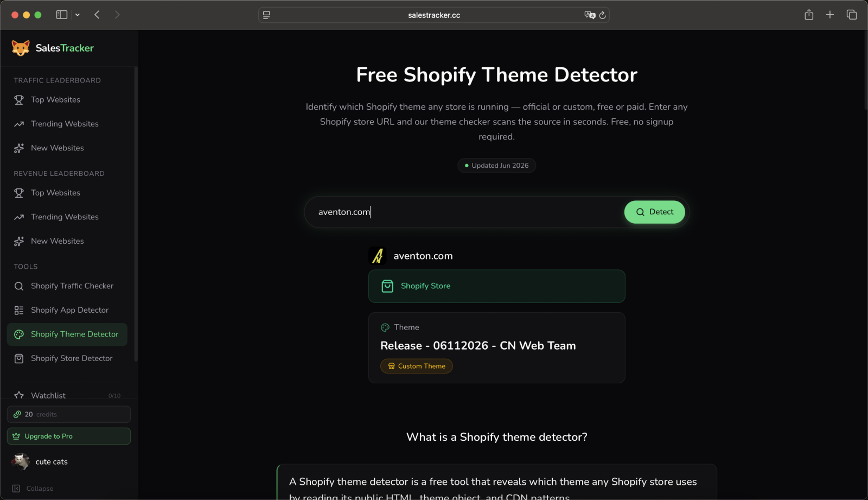
Task: Click the cute cats avatar thumbnail
Action: (21, 461)
